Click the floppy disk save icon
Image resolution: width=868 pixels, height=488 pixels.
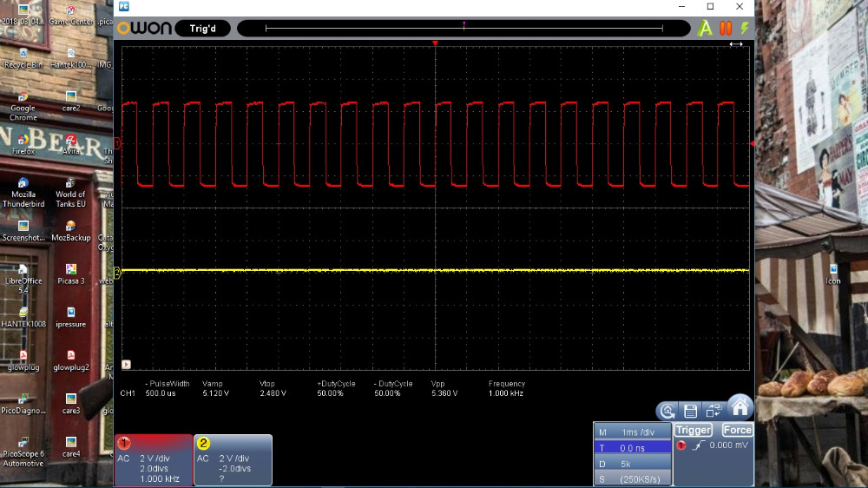pyautogui.click(x=690, y=411)
